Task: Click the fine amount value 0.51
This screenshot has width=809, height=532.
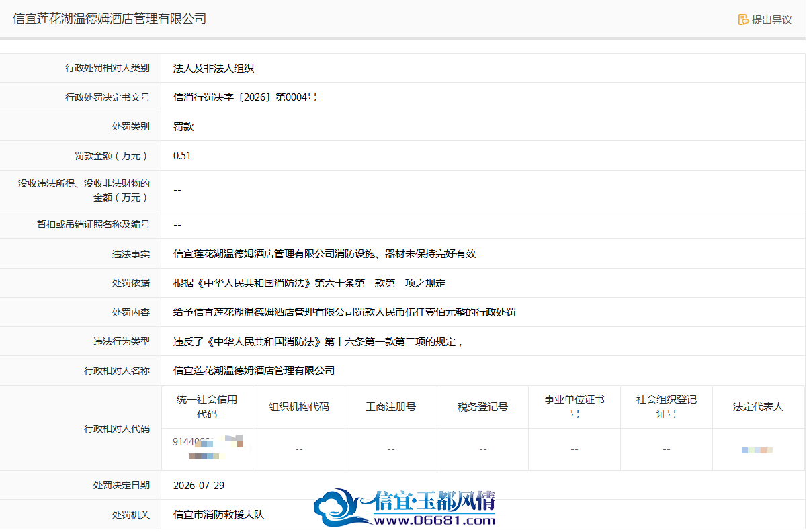Action: click(x=182, y=156)
